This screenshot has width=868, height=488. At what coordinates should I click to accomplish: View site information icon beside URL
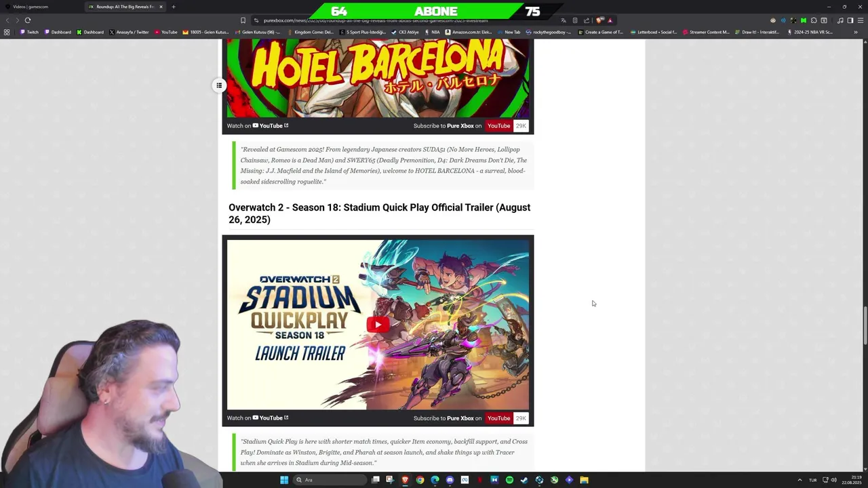(x=256, y=20)
